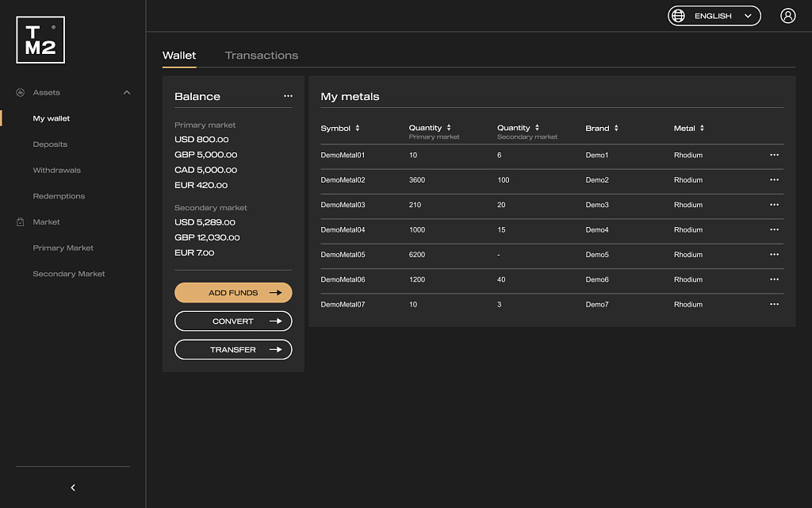
Task: Open more options for DemoMetal02 row
Action: pos(774,180)
